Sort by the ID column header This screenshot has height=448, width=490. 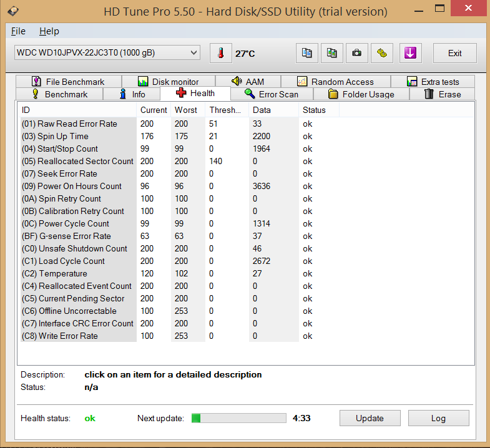pos(77,110)
